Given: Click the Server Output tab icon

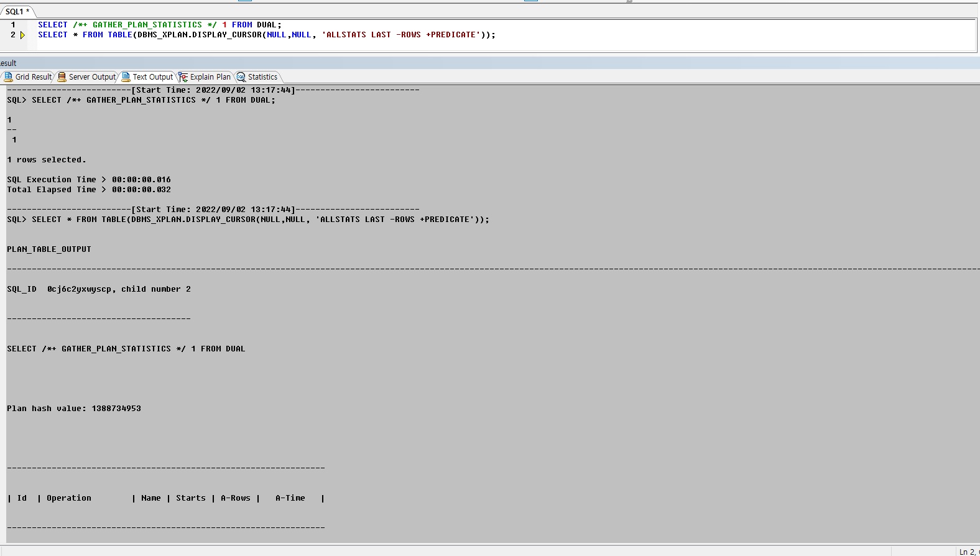Looking at the screenshot, I should coord(62,77).
